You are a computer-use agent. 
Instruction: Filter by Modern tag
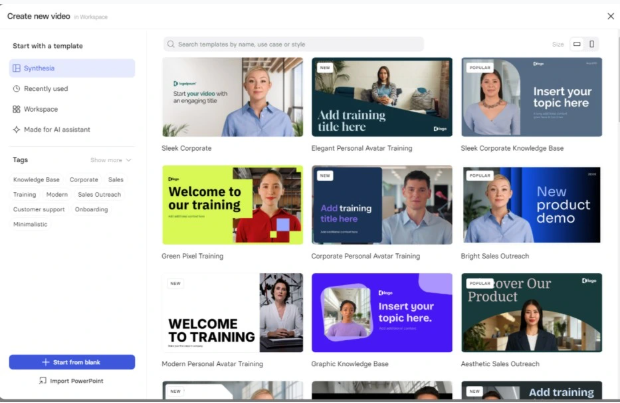[57, 195]
